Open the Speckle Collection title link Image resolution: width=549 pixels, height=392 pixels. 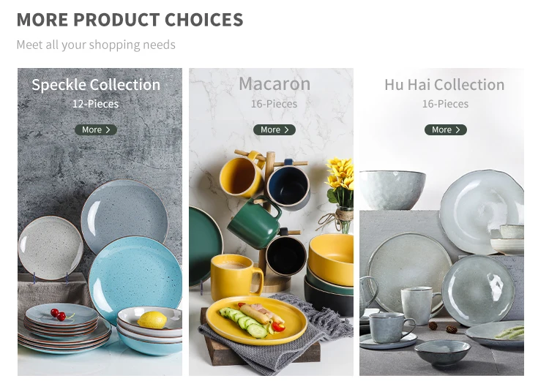[96, 85]
